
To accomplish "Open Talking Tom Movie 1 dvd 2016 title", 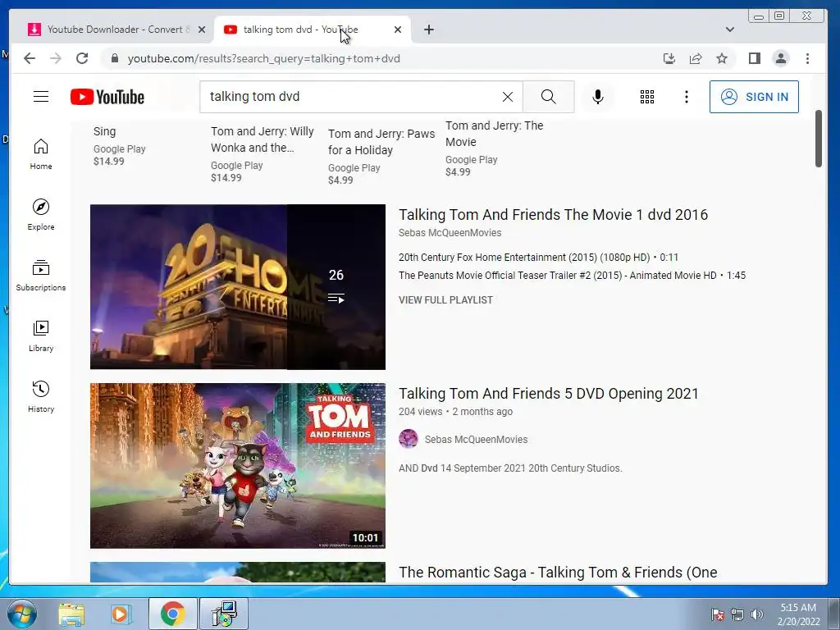I will (553, 215).
